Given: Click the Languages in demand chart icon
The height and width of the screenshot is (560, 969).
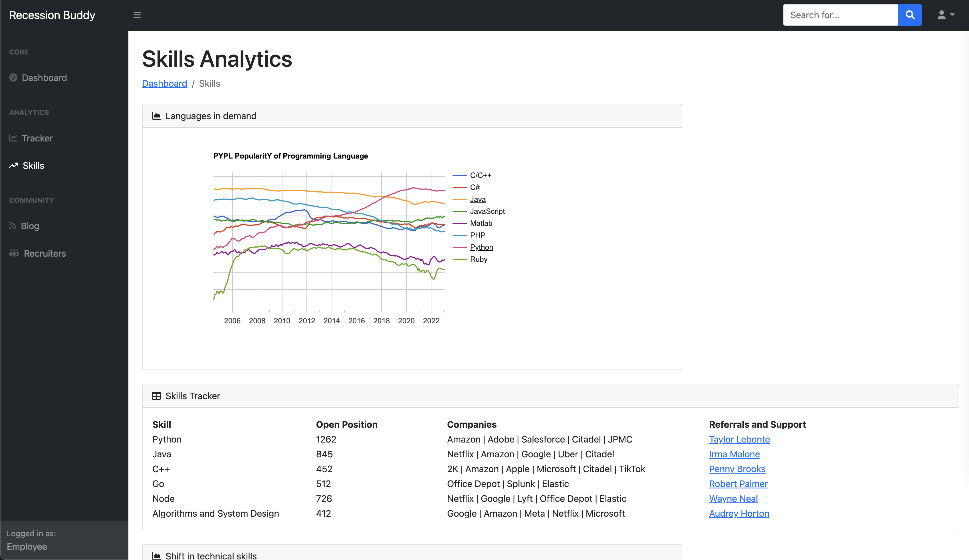Looking at the screenshot, I should 156,116.
